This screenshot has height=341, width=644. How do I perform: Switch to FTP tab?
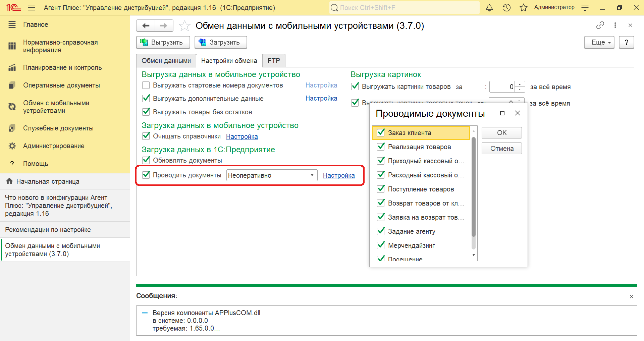click(x=274, y=61)
